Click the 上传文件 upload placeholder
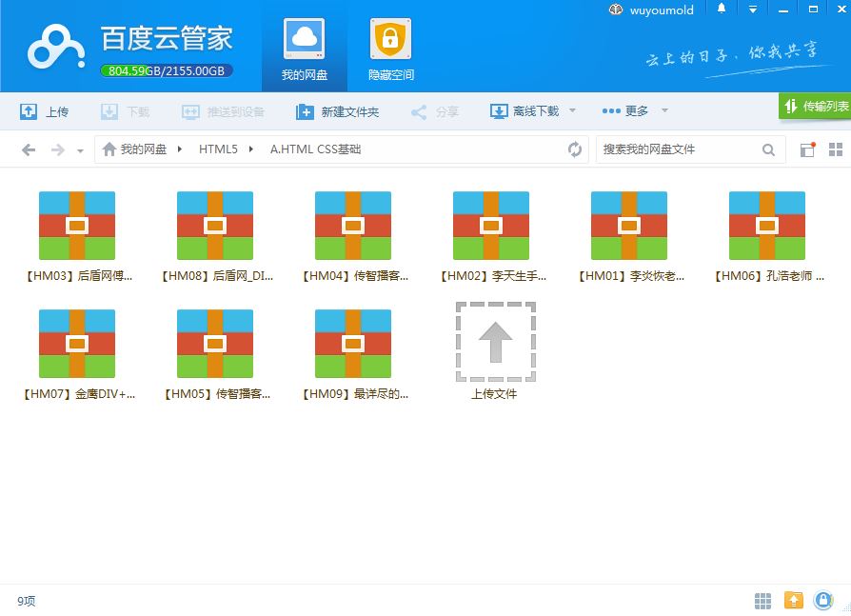Viewport: 851px width, 616px height. (495, 351)
